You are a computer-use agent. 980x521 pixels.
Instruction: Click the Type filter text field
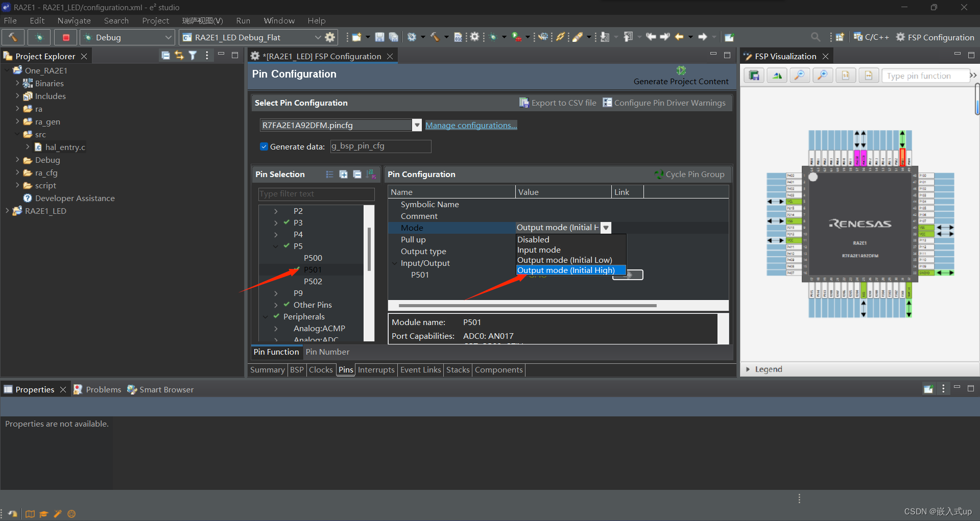[316, 194]
